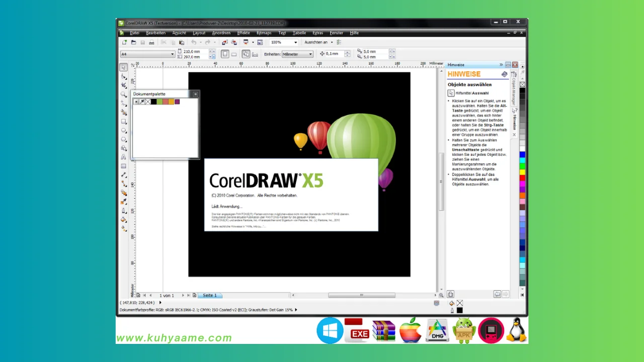Select the Connector tool in toolbox
Viewport: 644px width, 362px height.
pyautogui.click(x=123, y=184)
